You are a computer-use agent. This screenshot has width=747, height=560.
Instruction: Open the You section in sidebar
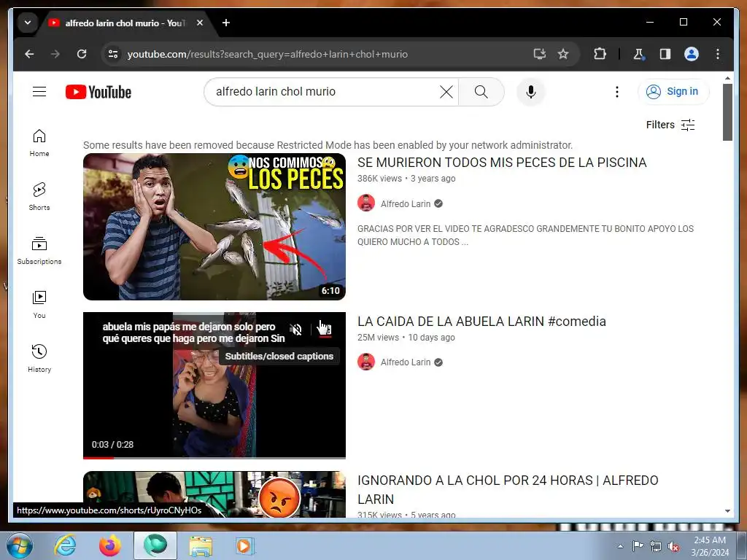39,305
